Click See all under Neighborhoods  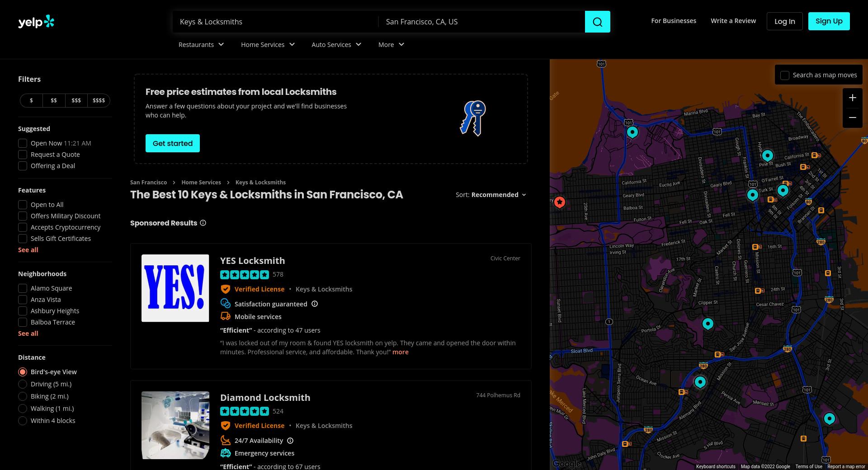click(28, 334)
